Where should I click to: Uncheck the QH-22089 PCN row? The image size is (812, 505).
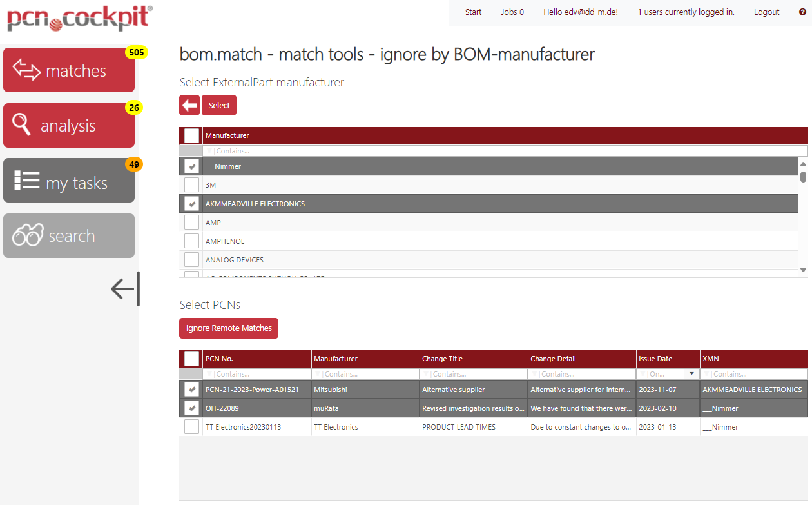[191, 408]
